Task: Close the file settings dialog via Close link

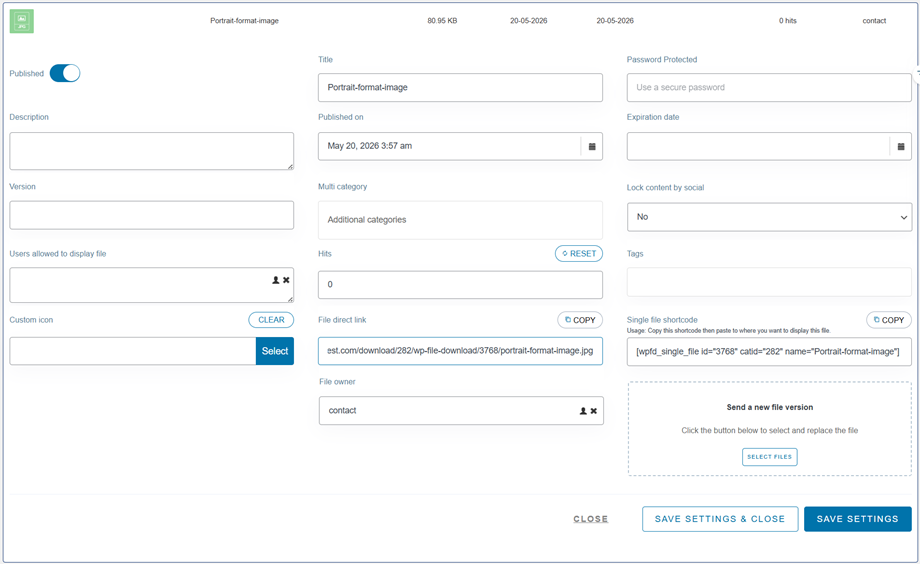Action: click(590, 519)
